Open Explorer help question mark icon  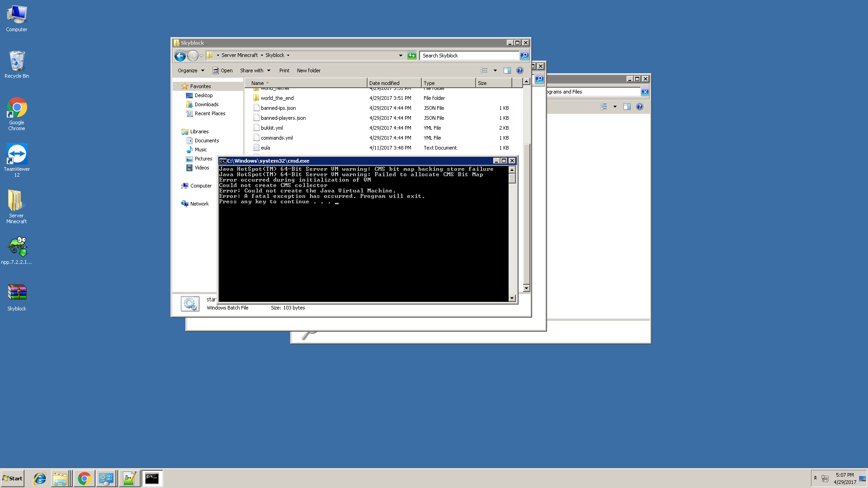pos(519,70)
